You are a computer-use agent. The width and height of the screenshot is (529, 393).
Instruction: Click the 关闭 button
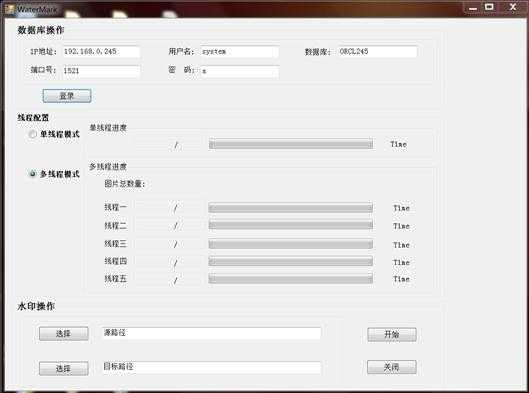coord(392,367)
